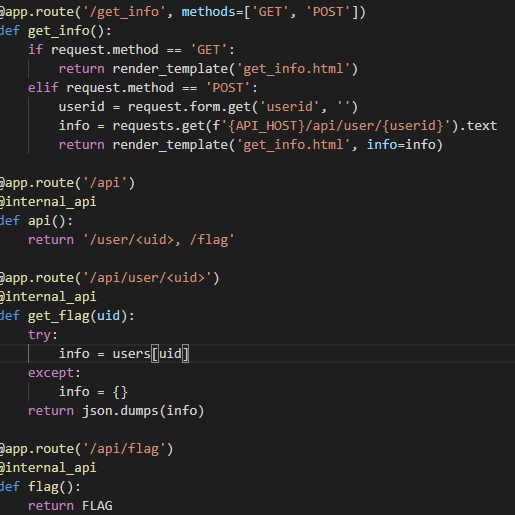Click the flag function name in its definition
Image resolution: width=515 pixels, height=515 pixels.
point(43,487)
